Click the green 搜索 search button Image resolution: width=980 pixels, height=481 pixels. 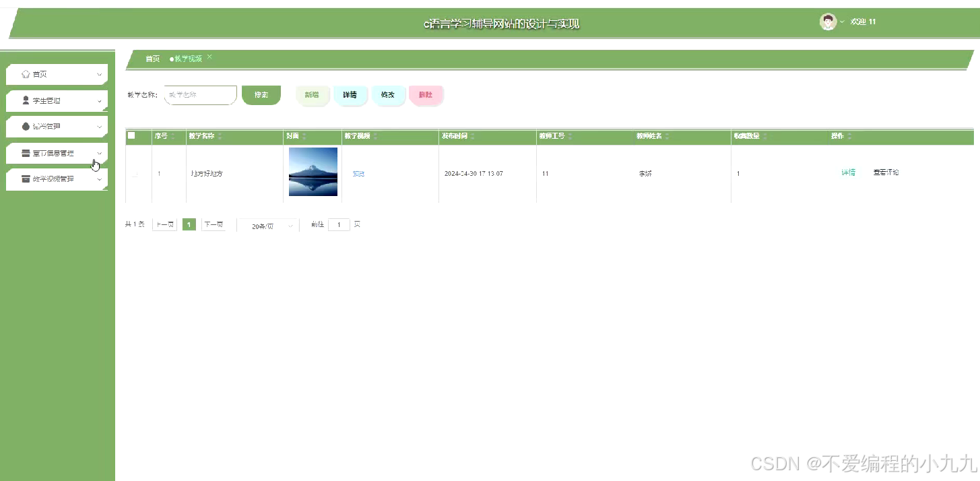261,95
